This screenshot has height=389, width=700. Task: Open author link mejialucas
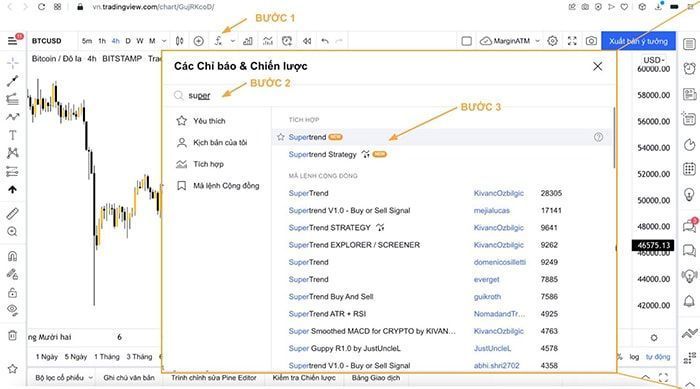coord(492,210)
